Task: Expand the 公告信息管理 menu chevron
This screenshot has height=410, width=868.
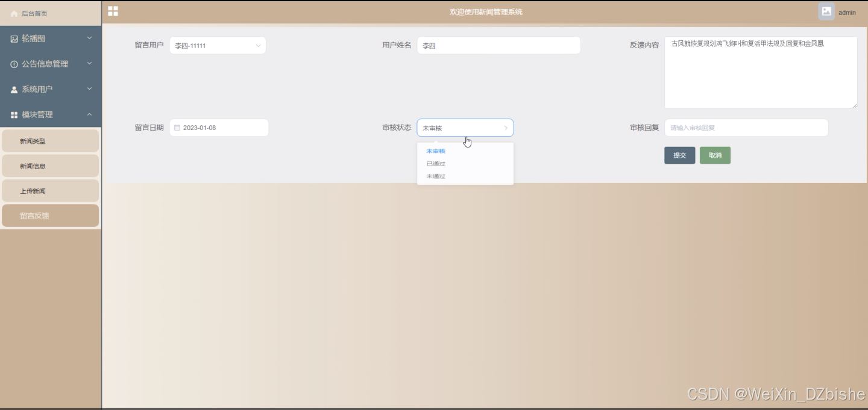Action: 89,63
